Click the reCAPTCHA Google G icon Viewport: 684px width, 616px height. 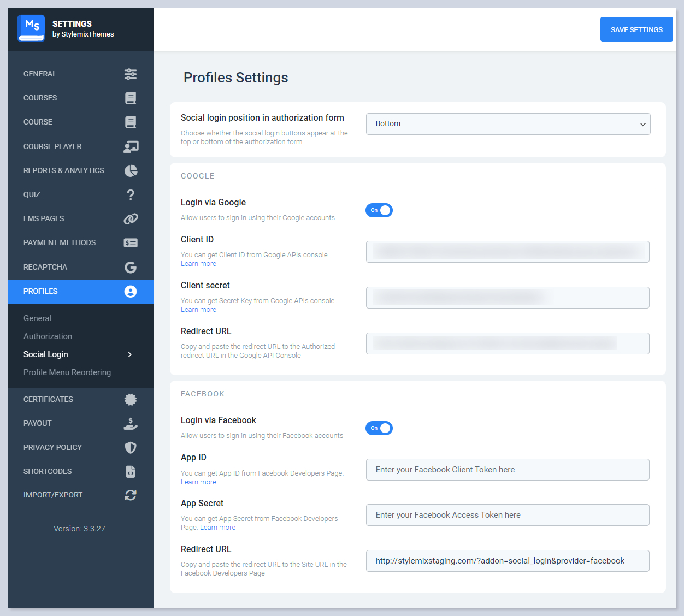click(x=131, y=267)
